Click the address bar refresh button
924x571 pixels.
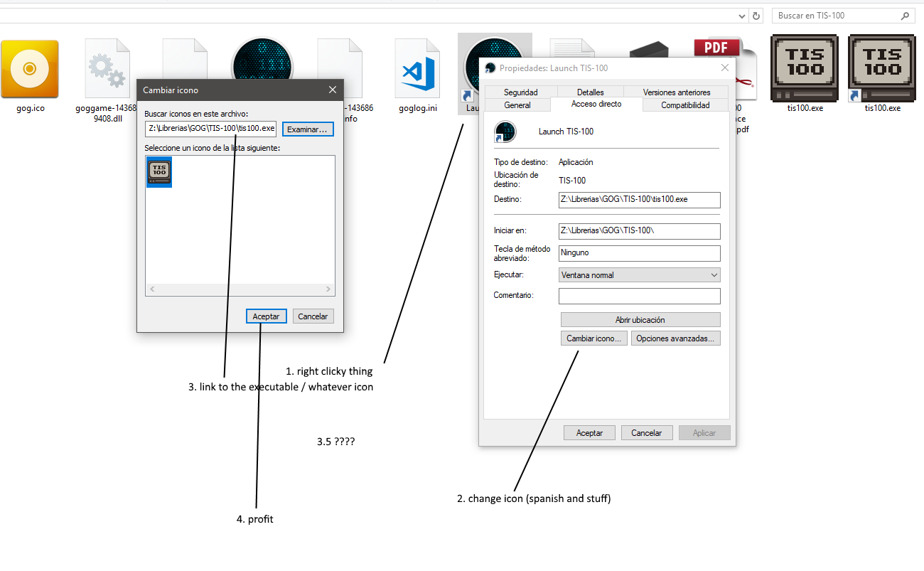click(756, 16)
